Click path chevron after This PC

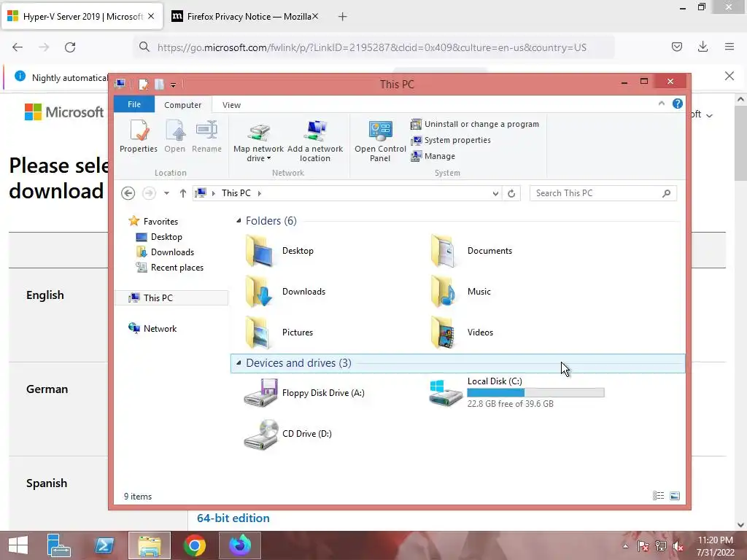point(259,193)
